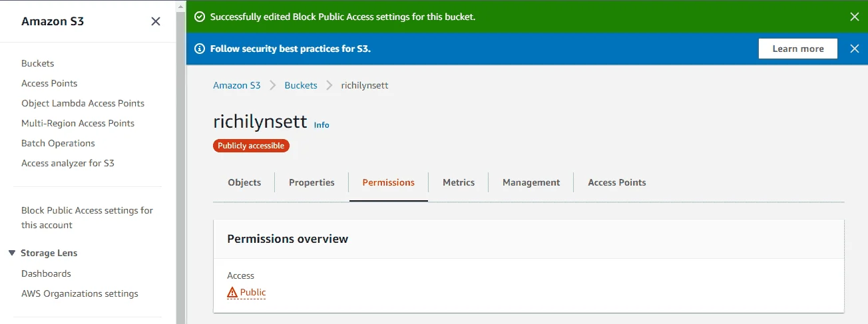
Task: Click the warning triangle icon beside Public
Action: point(232,292)
